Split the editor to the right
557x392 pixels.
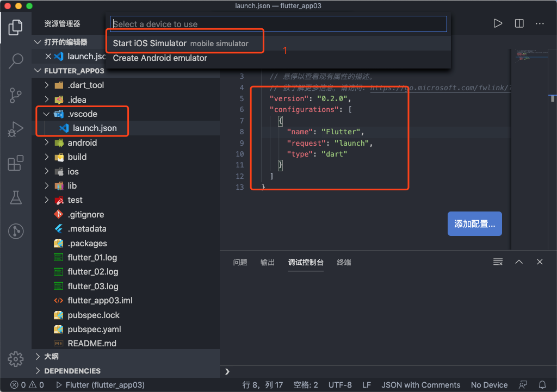pyautogui.click(x=519, y=23)
